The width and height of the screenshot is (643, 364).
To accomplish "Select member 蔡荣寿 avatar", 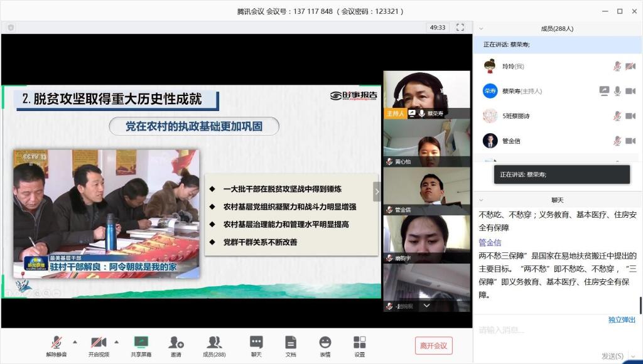I will point(490,91).
